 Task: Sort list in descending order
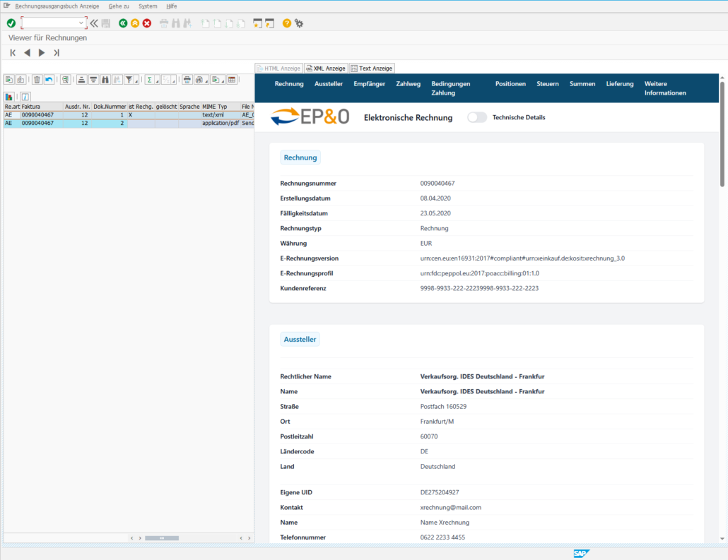(93, 80)
